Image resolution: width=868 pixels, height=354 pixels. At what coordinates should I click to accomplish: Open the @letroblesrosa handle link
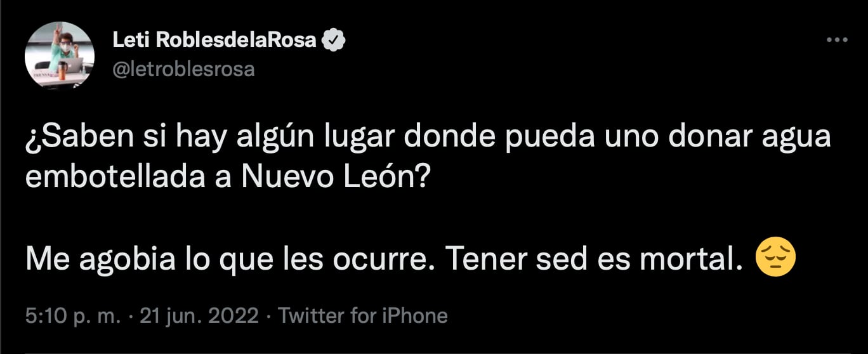point(183,69)
